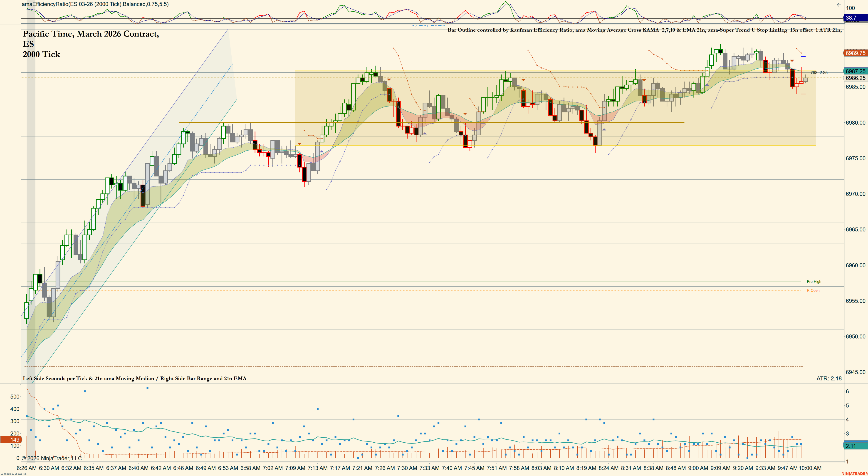Click the 6:35 AM time axis label
Viewport: 868px width, 476px height.
[x=94, y=468]
